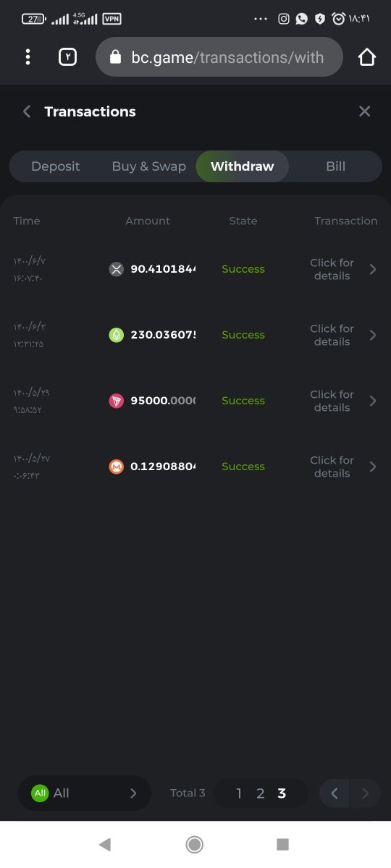This screenshot has height=868, width=391.
Task: Click the TRON coin icon for 95000
Action: [x=117, y=401]
